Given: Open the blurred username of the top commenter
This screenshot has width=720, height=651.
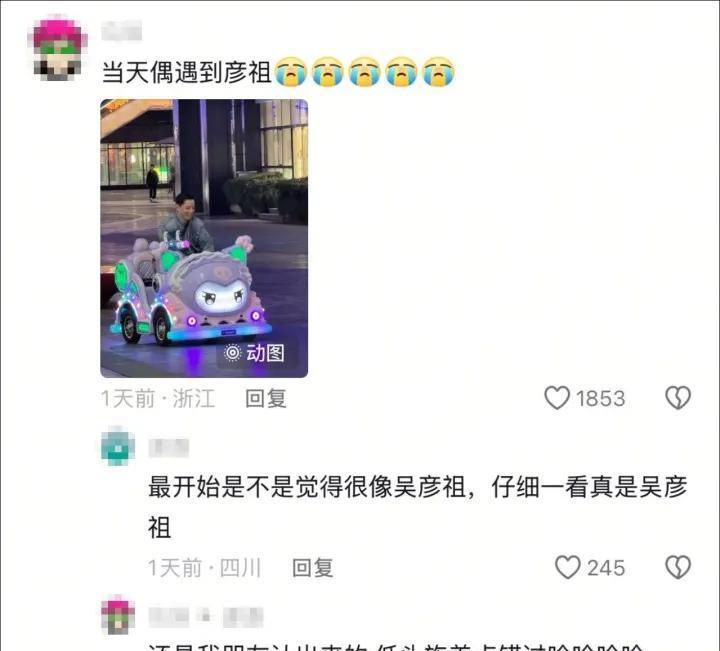Looking at the screenshot, I should pos(121,31).
